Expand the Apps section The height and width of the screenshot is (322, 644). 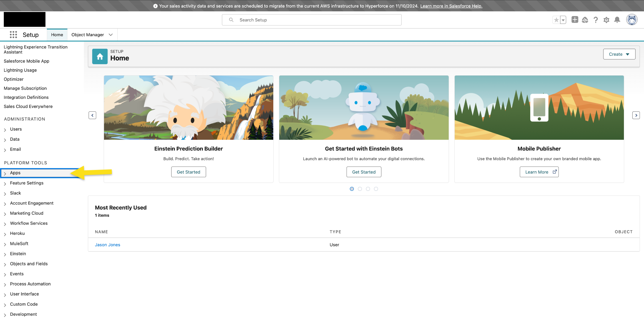[x=5, y=173]
